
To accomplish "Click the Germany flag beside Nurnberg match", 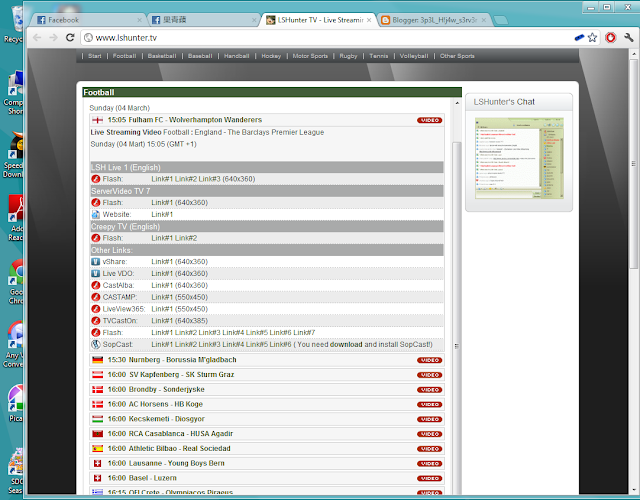I will click(x=98, y=360).
